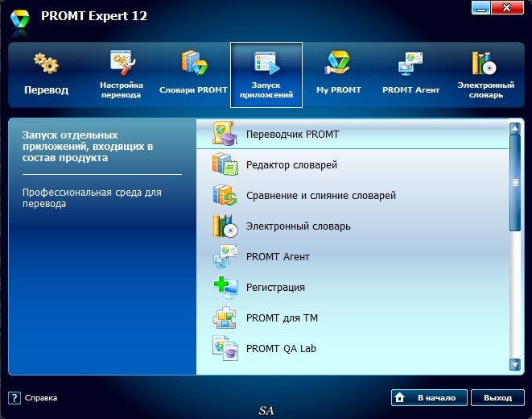Click the Переводчик PROMT scroll icon
This screenshot has width=532, height=419.
point(225,134)
